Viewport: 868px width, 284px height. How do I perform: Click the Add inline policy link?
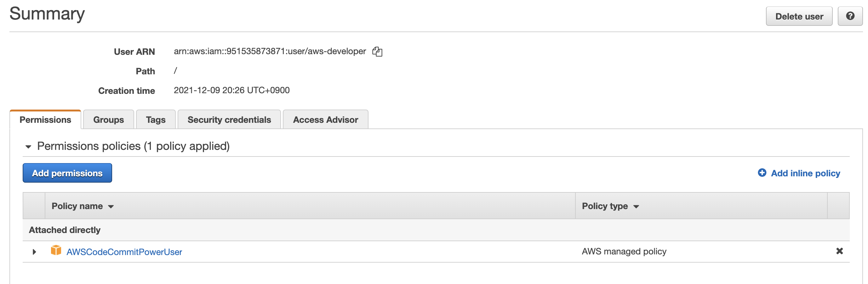click(x=805, y=173)
